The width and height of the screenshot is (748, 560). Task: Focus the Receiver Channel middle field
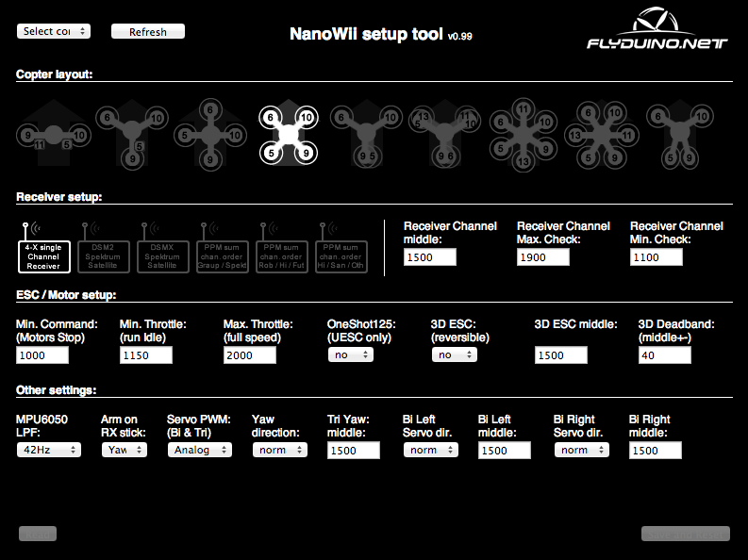[x=430, y=257]
